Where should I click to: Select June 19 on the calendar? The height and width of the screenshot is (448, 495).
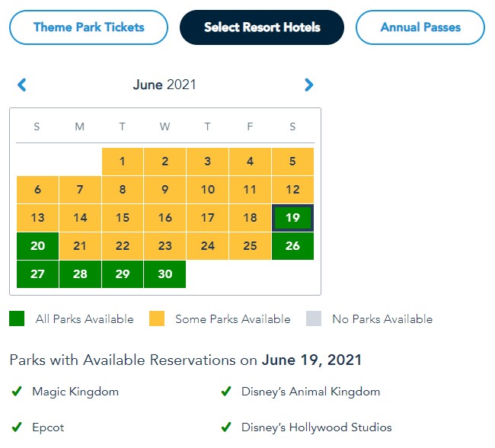[292, 218]
